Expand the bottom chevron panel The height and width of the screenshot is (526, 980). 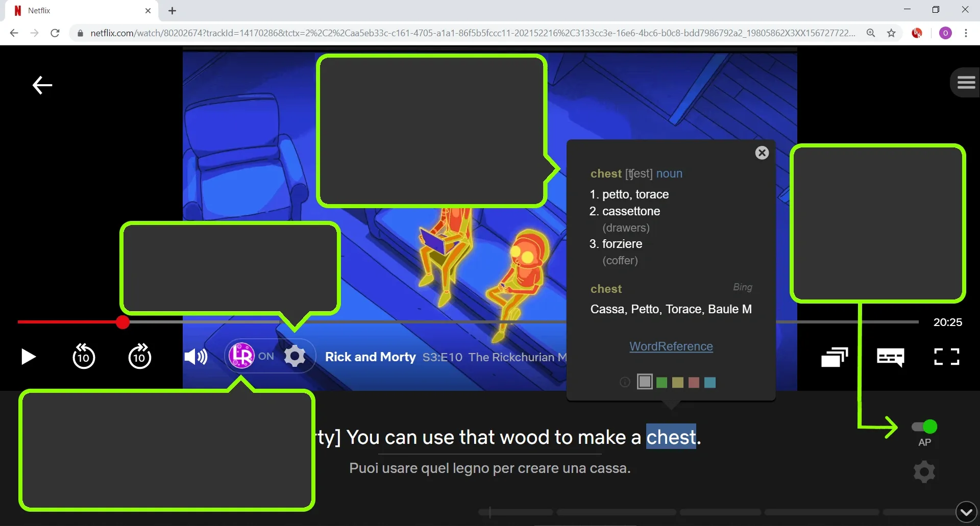click(x=966, y=512)
